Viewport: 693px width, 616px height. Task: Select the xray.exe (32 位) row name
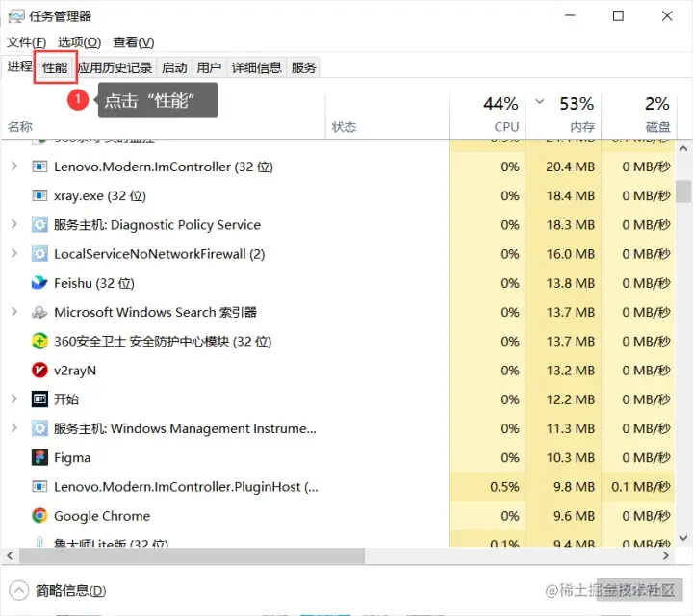(x=100, y=195)
